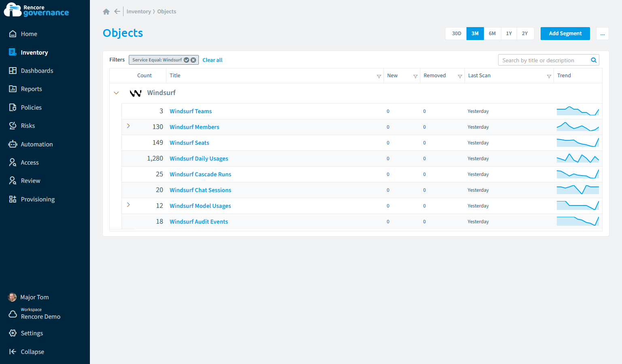Screen dimensions: 622x364
Task: Open the Reports chart icon
Action: click(13, 89)
